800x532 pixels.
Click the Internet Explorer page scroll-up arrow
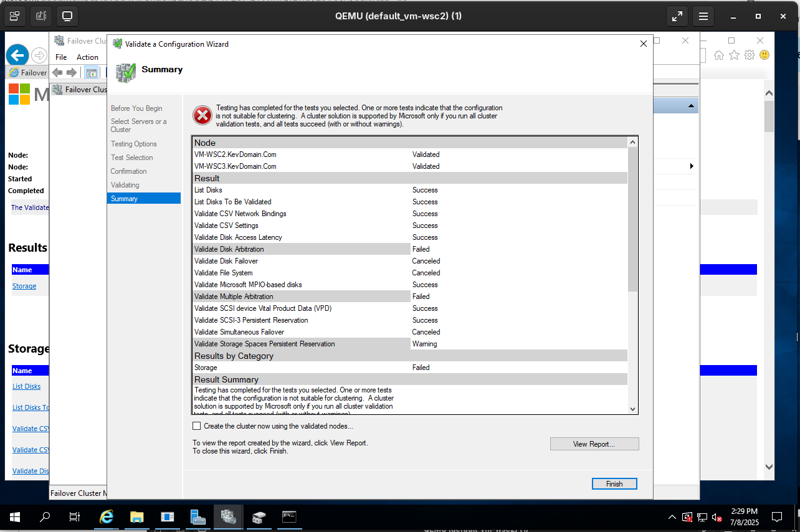tap(769, 93)
